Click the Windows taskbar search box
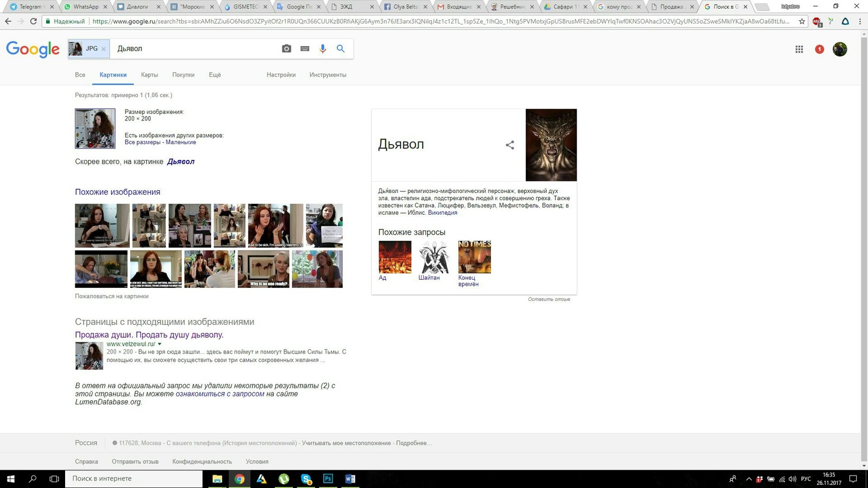The width and height of the screenshot is (868, 488). click(134, 479)
